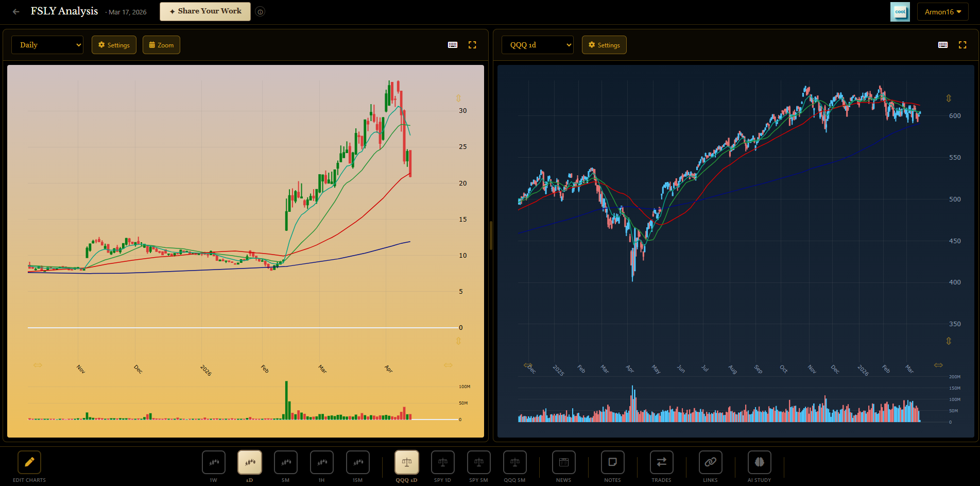The height and width of the screenshot is (486, 980).
Task: Expand the FSLY chart to fullscreen
Action: [x=472, y=45]
